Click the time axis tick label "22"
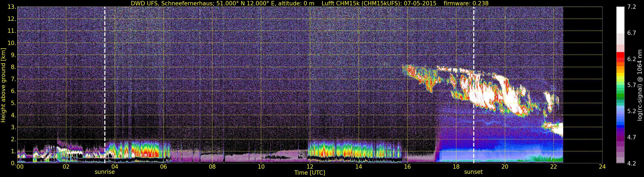This screenshot has height=177, width=644. 554,167
